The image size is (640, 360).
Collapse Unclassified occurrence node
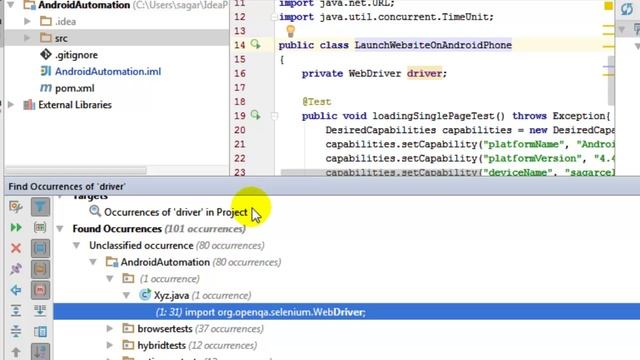(x=77, y=245)
